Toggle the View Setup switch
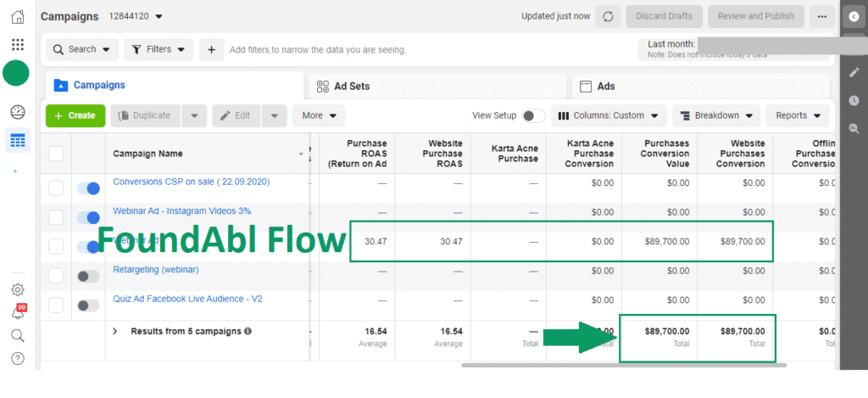This screenshot has height=398, width=868. coord(533,115)
